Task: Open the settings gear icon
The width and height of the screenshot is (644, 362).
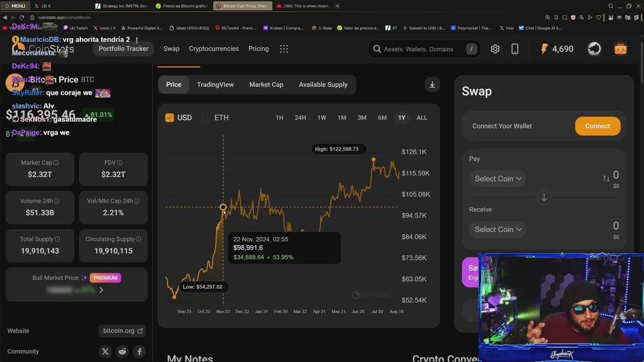Action: click(x=495, y=49)
